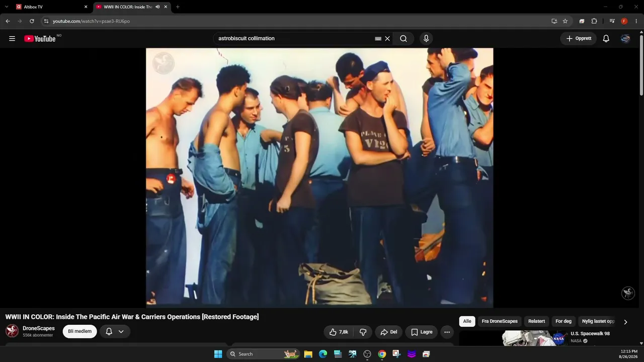
Task: Open the Windows Start menu
Action: [218, 354]
